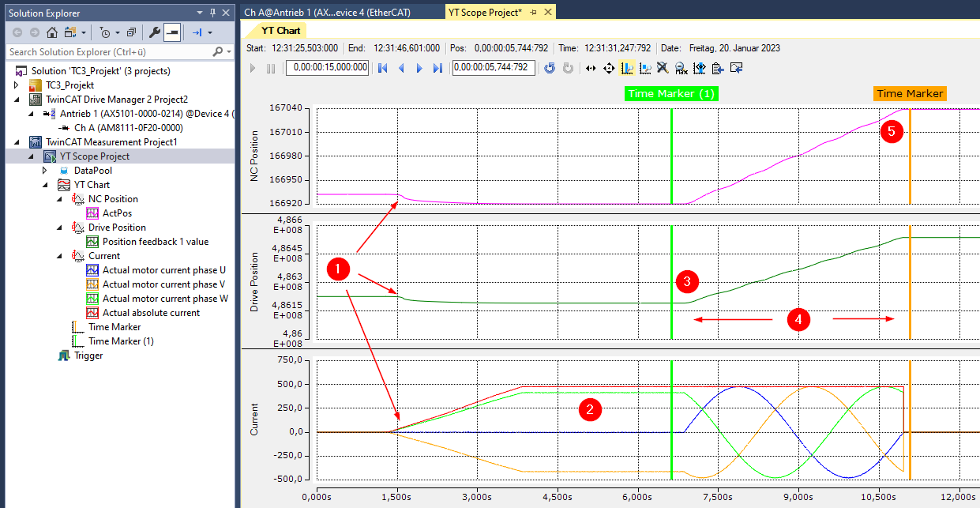Click the Zoom to Max magnifier icon
The width and height of the screenshot is (980, 508).
(681, 68)
